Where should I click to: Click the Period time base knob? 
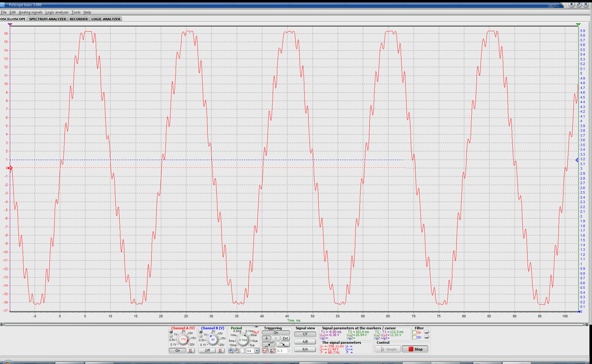click(243, 340)
